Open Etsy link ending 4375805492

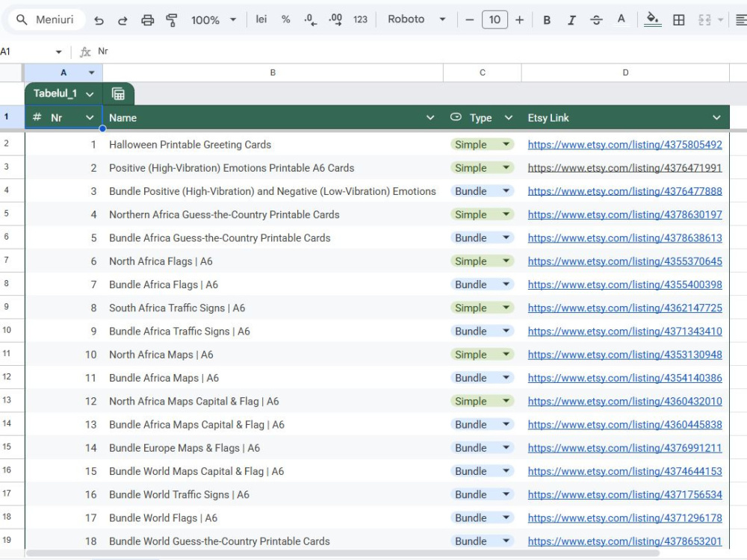point(624,145)
